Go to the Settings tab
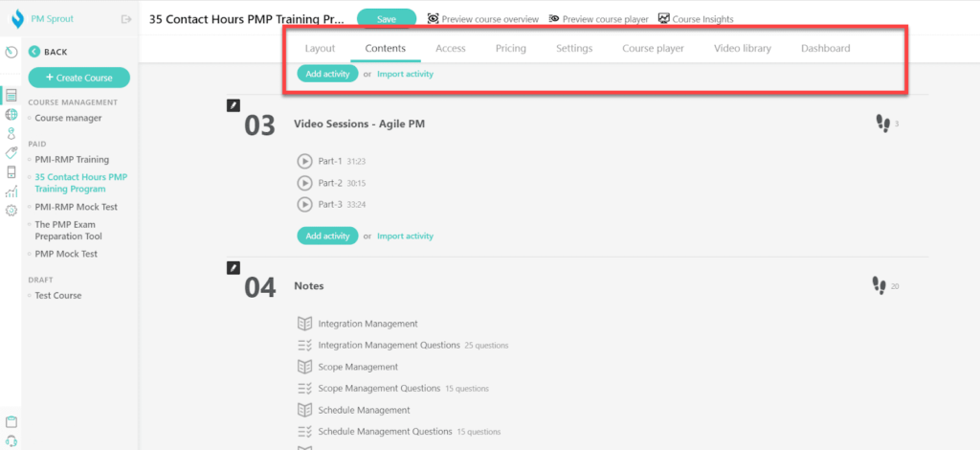 pyautogui.click(x=574, y=48)
